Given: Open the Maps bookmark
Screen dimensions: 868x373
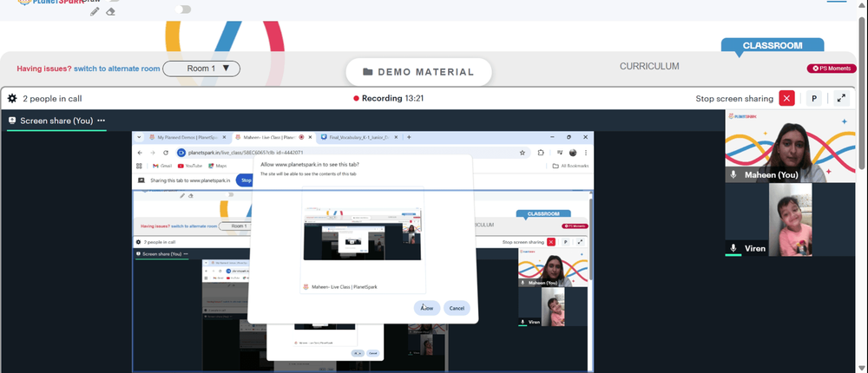Looking at the screenshot, I should (218, 166).
